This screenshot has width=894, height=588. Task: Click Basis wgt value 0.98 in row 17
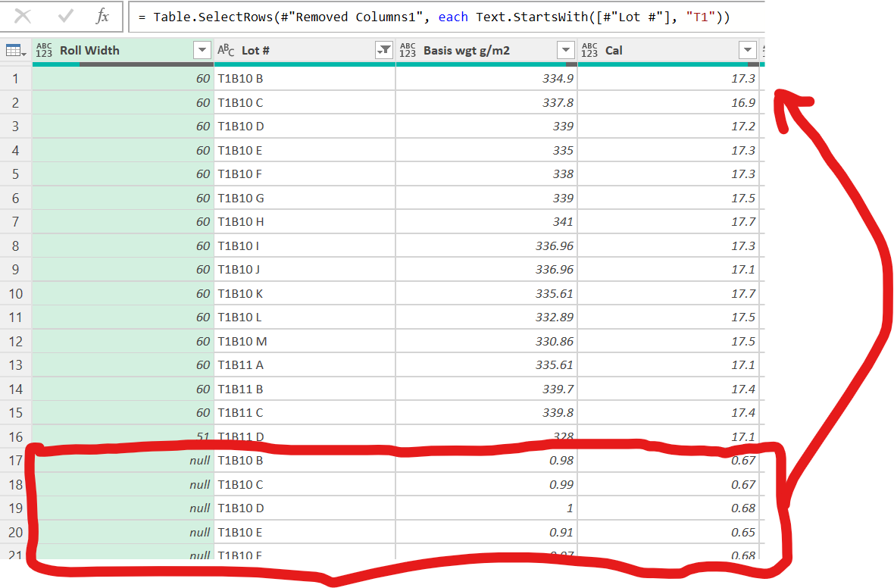pyautogui.click(x=486, y=460)
